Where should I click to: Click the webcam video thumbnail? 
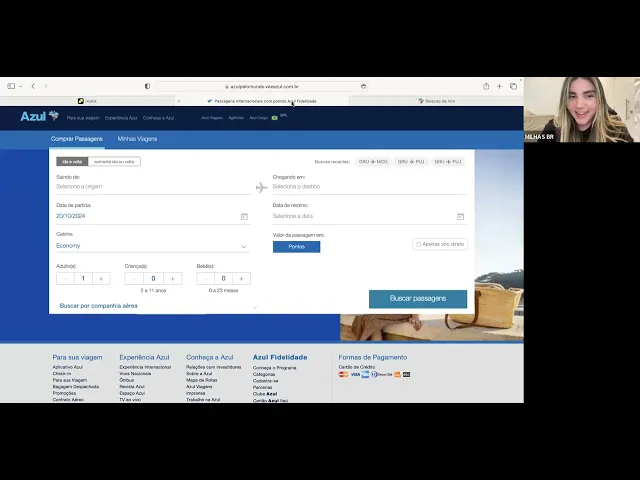582,109
